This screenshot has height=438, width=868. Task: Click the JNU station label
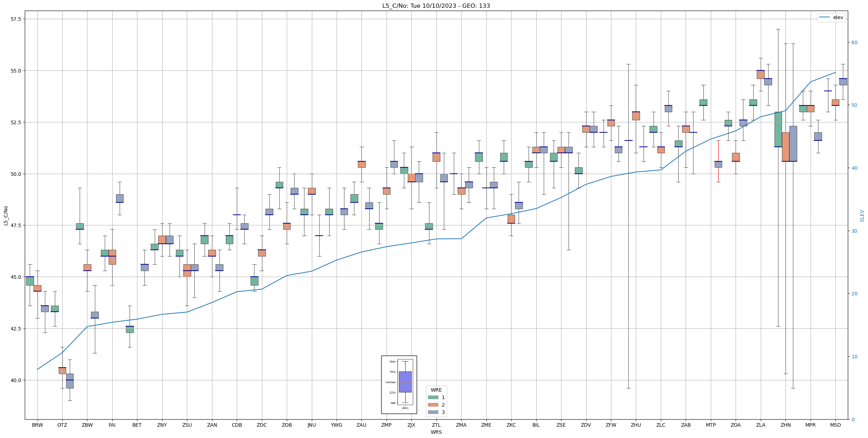[312, 425]
